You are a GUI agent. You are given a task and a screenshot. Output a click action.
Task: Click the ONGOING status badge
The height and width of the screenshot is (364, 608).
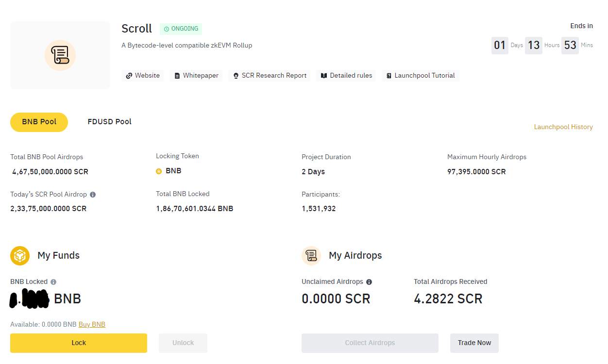click(x=181, y=29)
